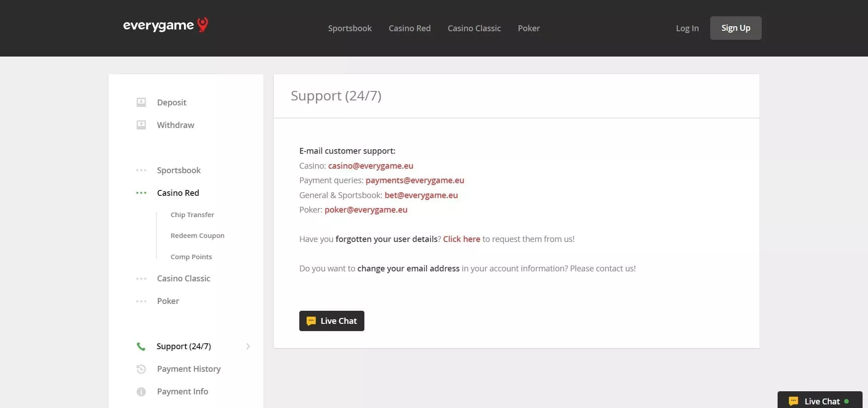Click the payments@everygame.eu email link
Screen dimensions: 868x408
tap(415, 180)
